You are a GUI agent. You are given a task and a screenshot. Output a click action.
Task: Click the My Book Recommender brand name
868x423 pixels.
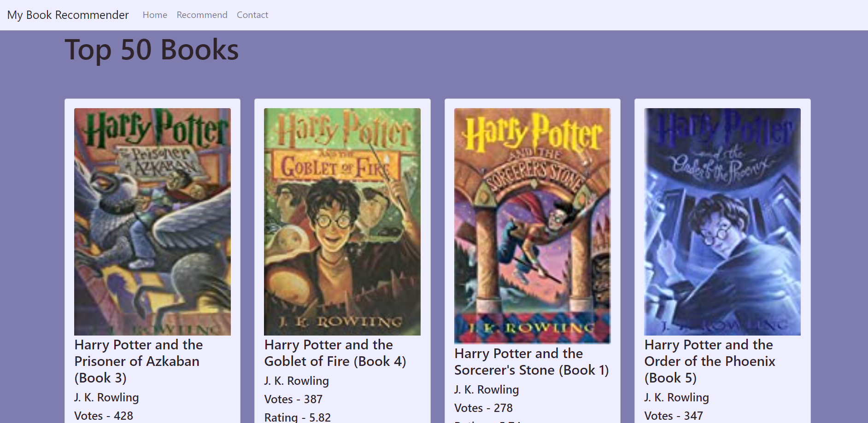tap(68, 14)
